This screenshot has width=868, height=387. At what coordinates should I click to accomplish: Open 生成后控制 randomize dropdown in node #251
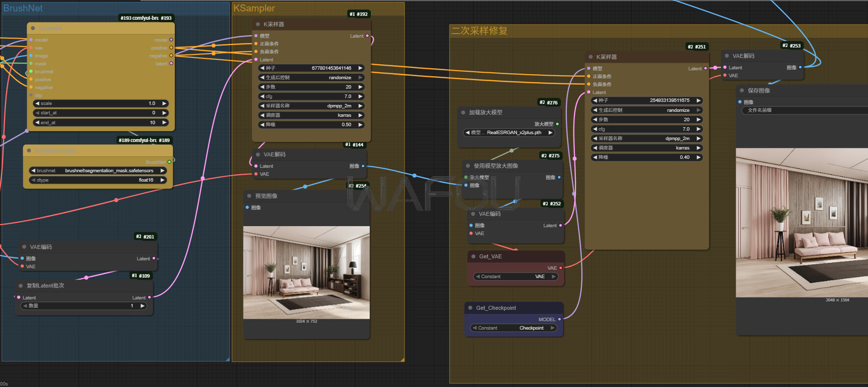[647, 110]
